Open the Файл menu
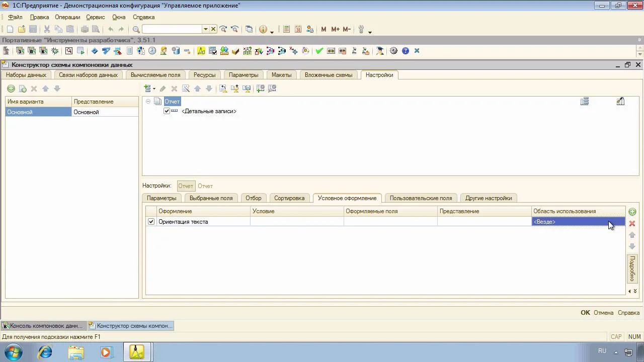644x362 pixels. click(x=15, y=17)
